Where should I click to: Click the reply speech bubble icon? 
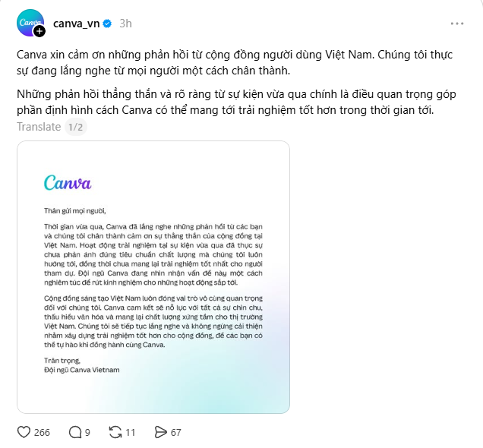(x=75, y=432)
